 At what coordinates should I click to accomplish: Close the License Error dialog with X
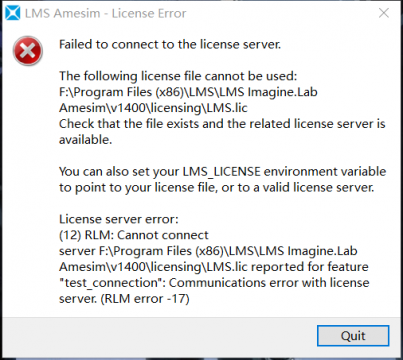point(384,13)
